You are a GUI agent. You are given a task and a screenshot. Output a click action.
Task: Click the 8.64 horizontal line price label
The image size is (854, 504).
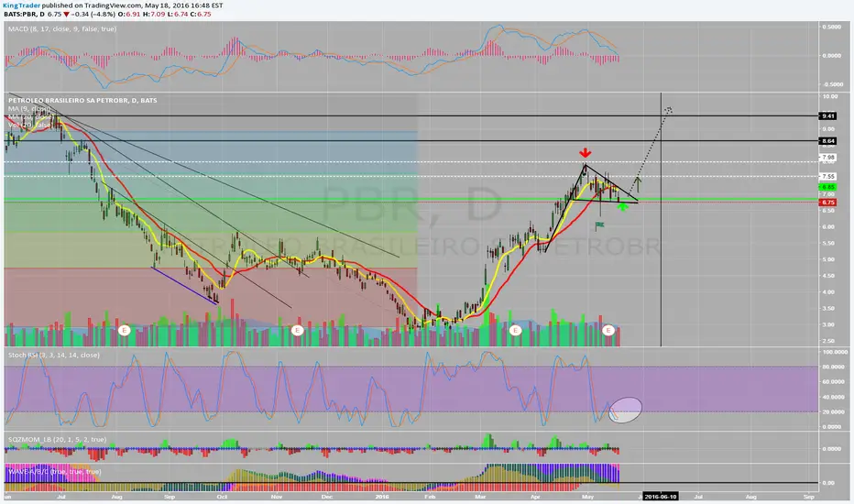coord(827,141)
